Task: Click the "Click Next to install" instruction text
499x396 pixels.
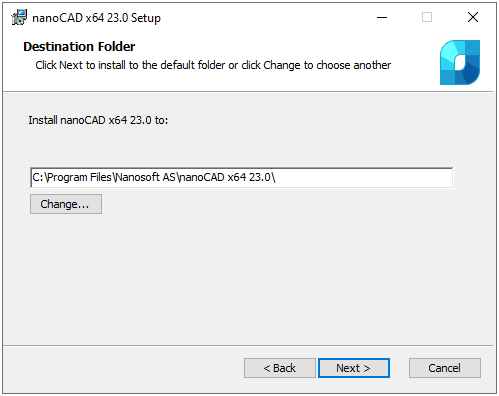Action: (x=213, y=65)
